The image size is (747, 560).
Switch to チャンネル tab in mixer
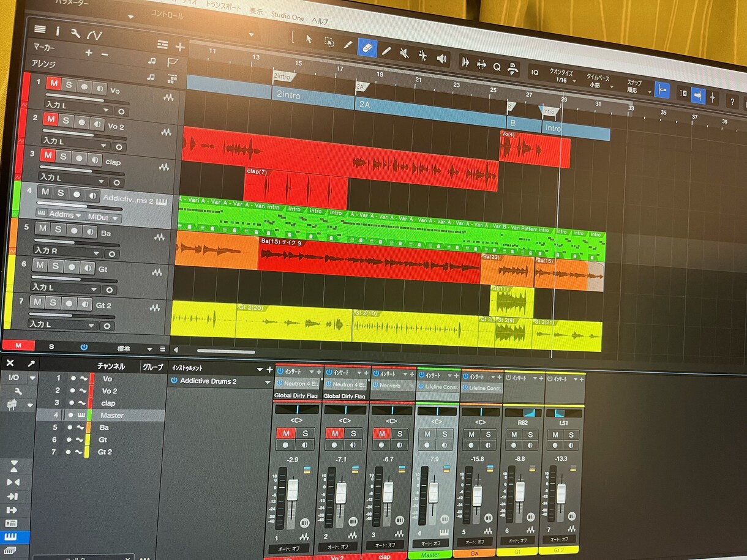pyautogui.click(x=111, y=367)
